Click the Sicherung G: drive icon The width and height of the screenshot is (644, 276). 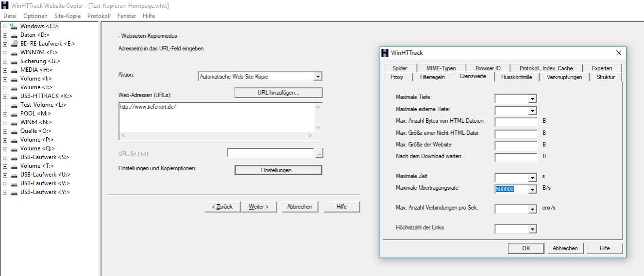point(14,61)
